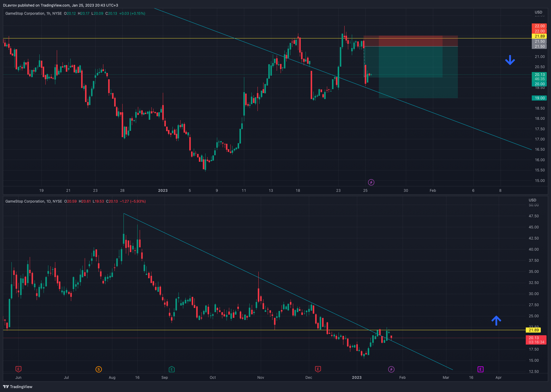The image size is (551, 392).
Task: Click the USD currency label on hourly chart
Action: coord(538,12)
